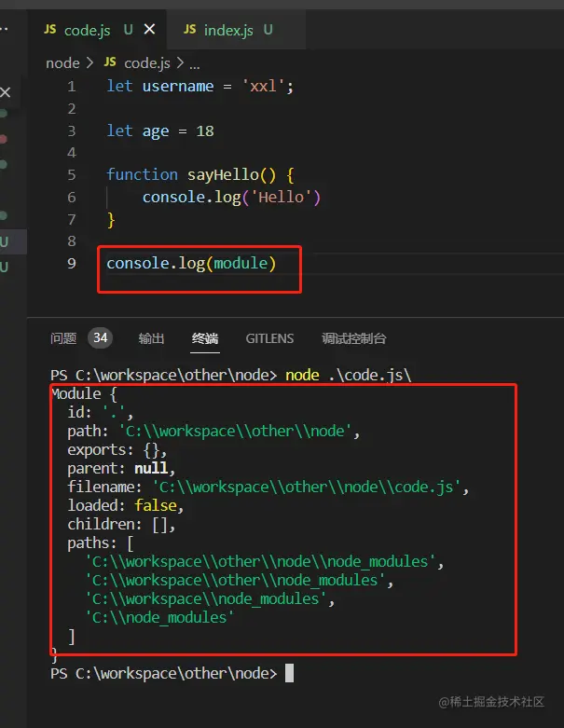Click line number 1 in the gutter

tap(72, 87)
